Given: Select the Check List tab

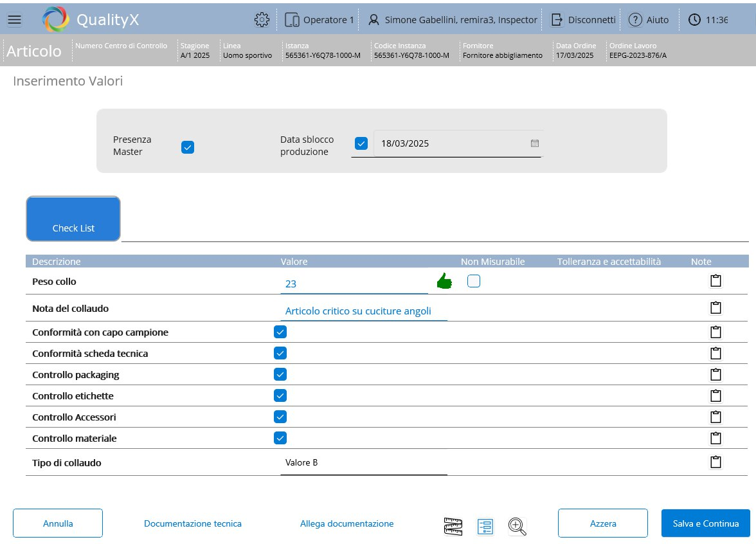Looking at the screenshot, I should (x=73, y=219).
